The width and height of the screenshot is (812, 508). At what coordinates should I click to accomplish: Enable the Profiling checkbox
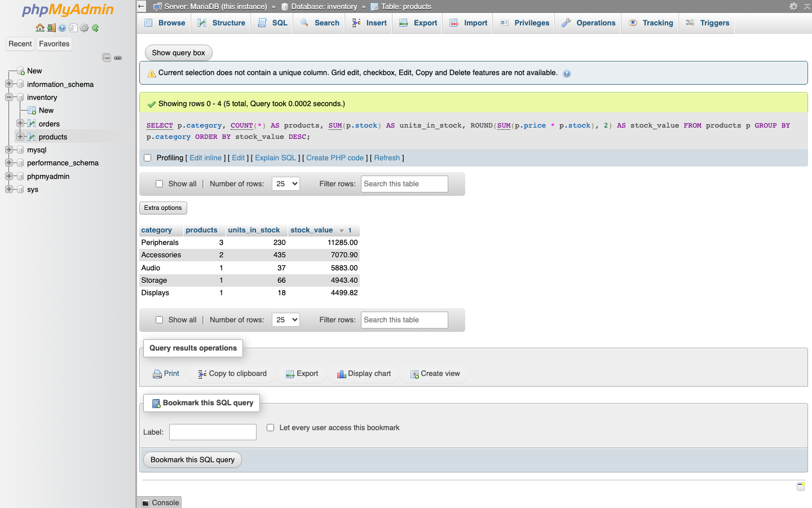[148, 158]
